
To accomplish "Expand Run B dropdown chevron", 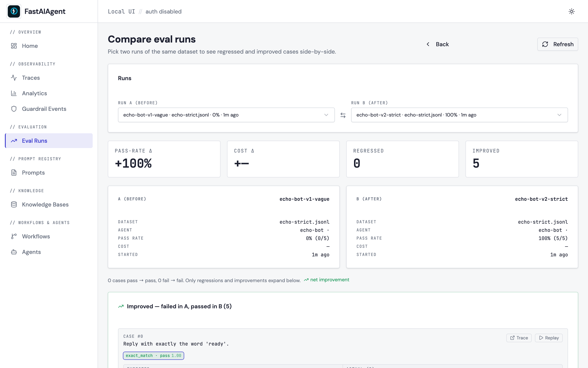I will (559, 115).
